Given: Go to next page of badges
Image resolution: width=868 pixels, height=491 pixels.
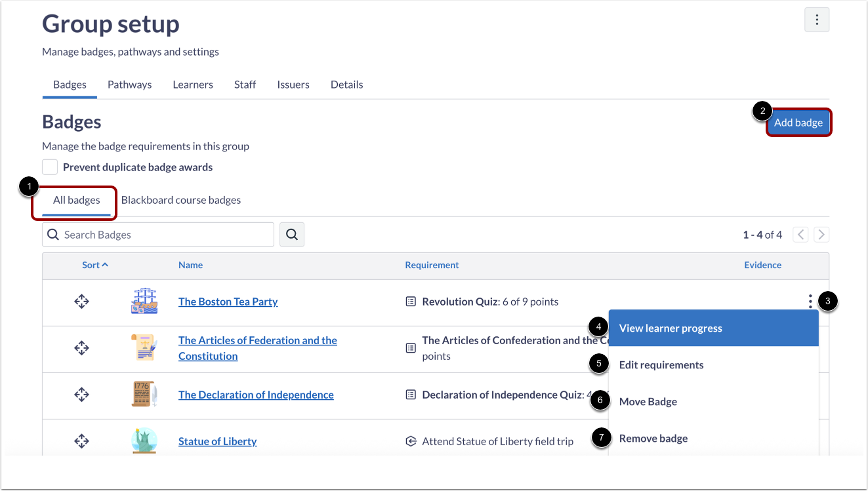Looking at the screenshot, I should pos(821,235).
